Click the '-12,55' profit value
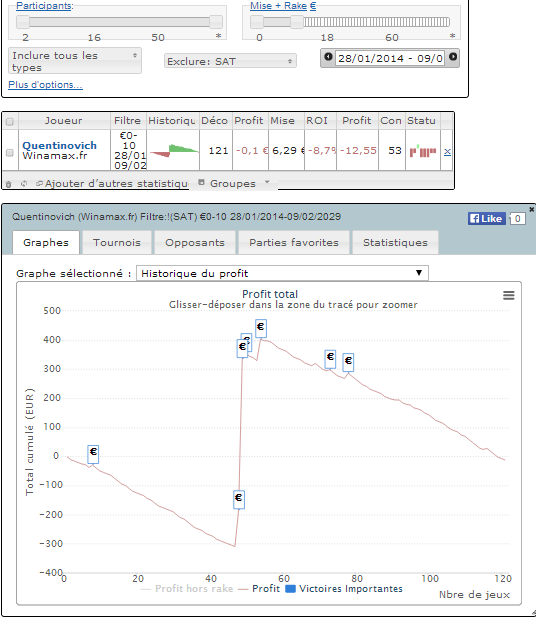The height and width of the screenshot is (623, 536). tap(358, 151)
